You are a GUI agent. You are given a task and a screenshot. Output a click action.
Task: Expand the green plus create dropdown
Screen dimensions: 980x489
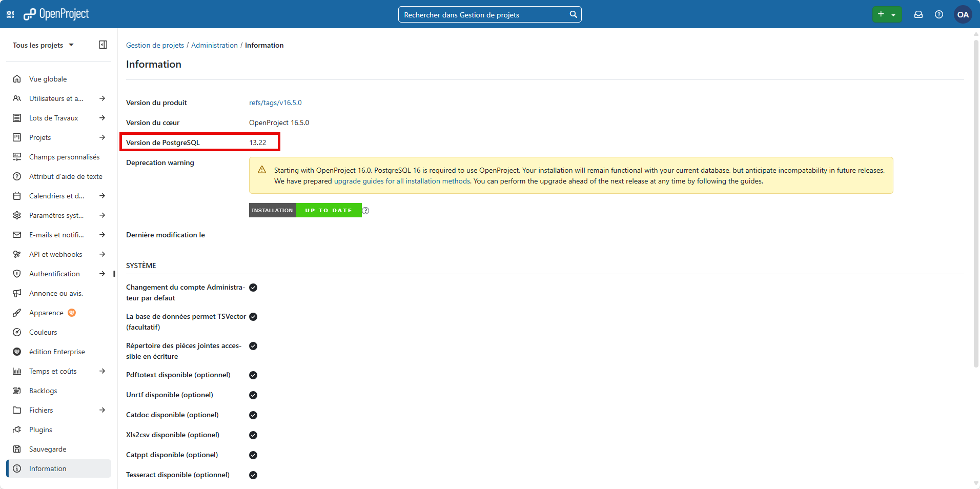(893, 15)
